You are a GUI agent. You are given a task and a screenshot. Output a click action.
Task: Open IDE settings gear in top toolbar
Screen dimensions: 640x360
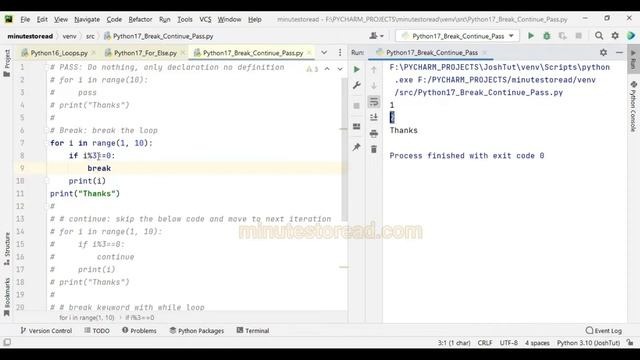click(x=615, y=36)
